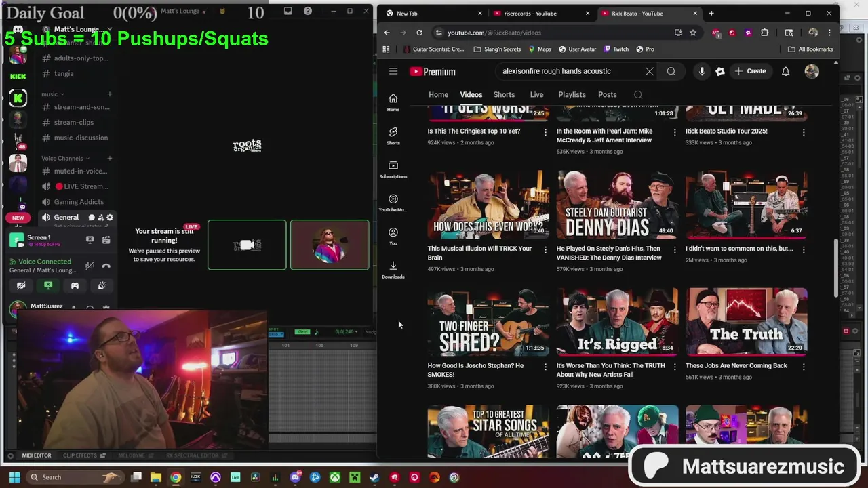Expand the DAW bottom panel arrow
Image resolution: width=868 pixels, height=488 pixels.
coord(10,455)
